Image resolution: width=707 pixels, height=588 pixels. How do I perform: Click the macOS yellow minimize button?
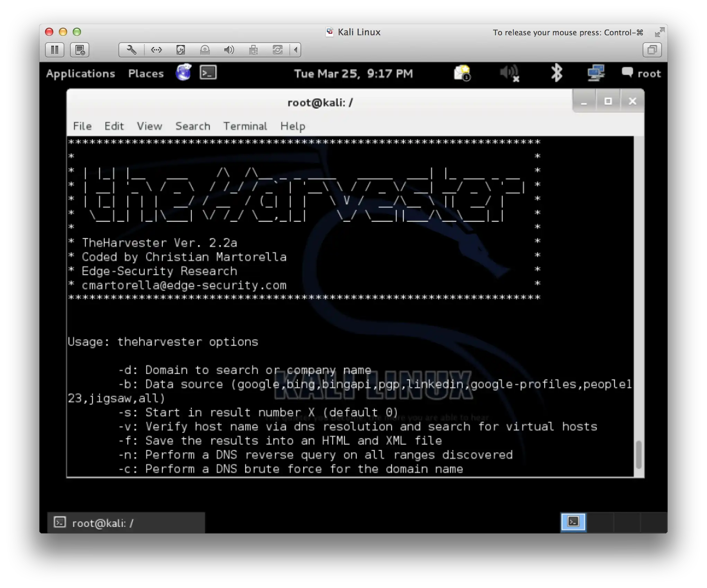[63, 32]
